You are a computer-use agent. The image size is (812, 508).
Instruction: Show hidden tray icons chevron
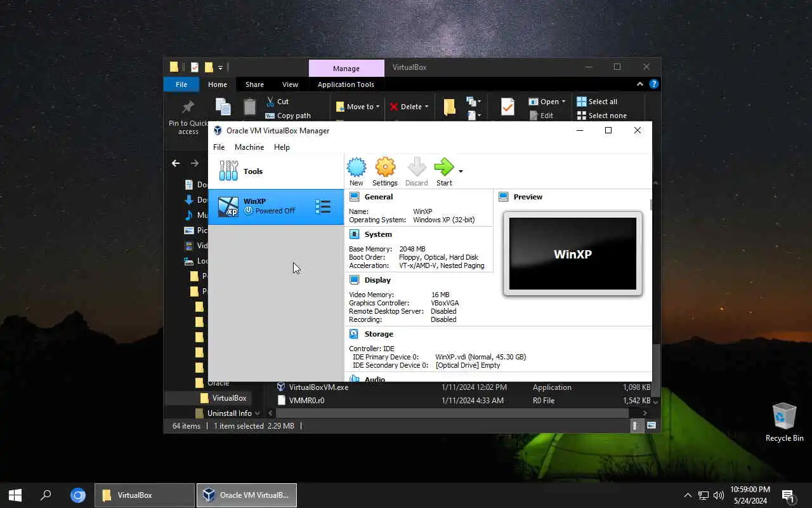tap(688, 495)
